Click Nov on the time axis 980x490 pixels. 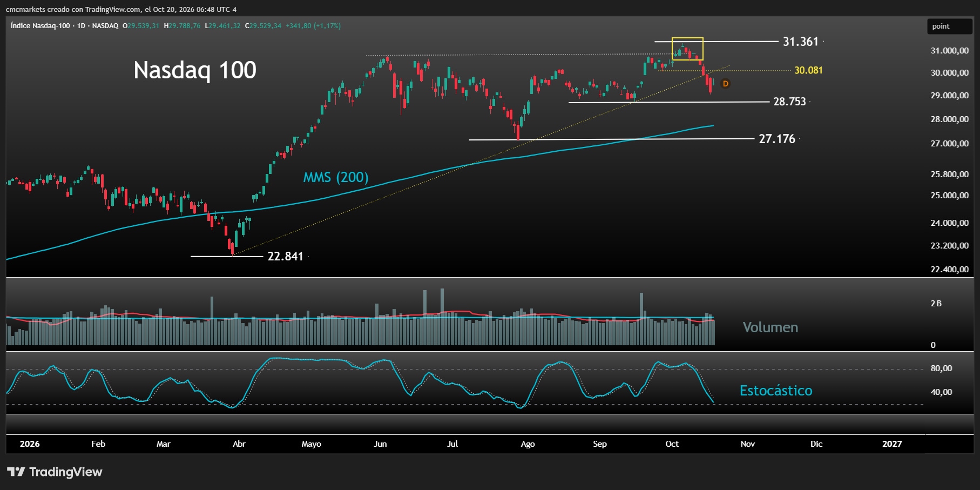pyautogui.click(x=748, y=444)
